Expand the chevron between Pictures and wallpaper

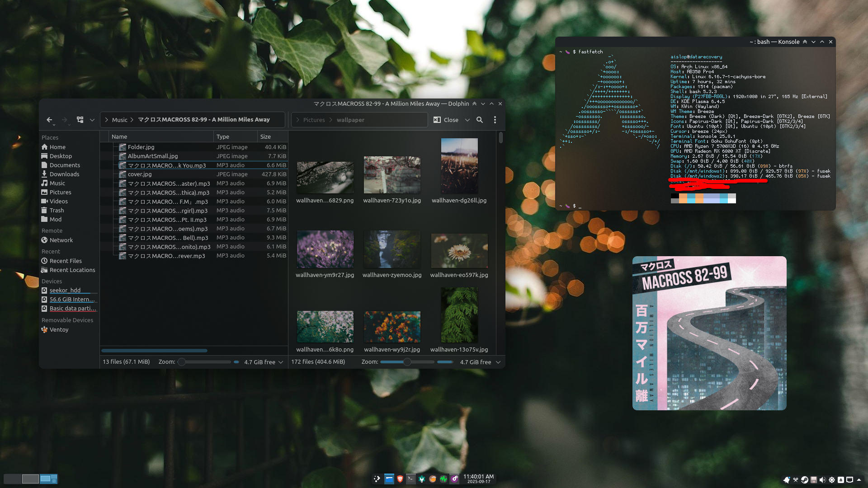(331, 120)
